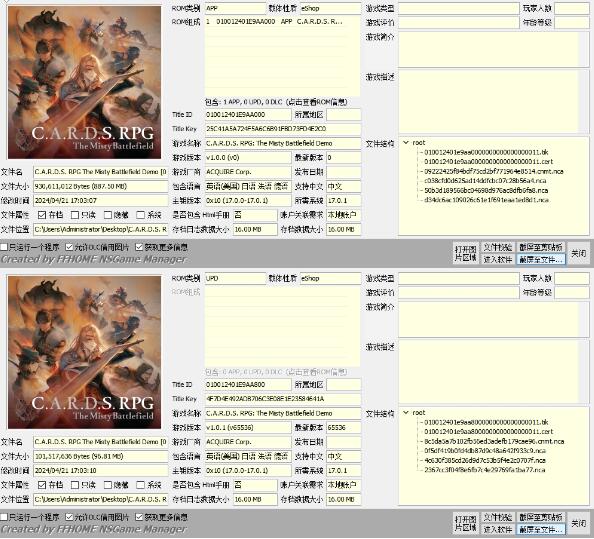Enable the 只读 checkbox for the 101,517,636 byte file
This screenshot has height=539, width=594.
coord(75,485)
